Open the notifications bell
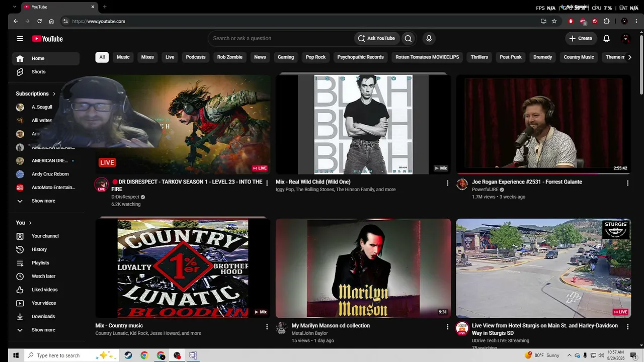This screenshot has width=644, height=362. 606,38
